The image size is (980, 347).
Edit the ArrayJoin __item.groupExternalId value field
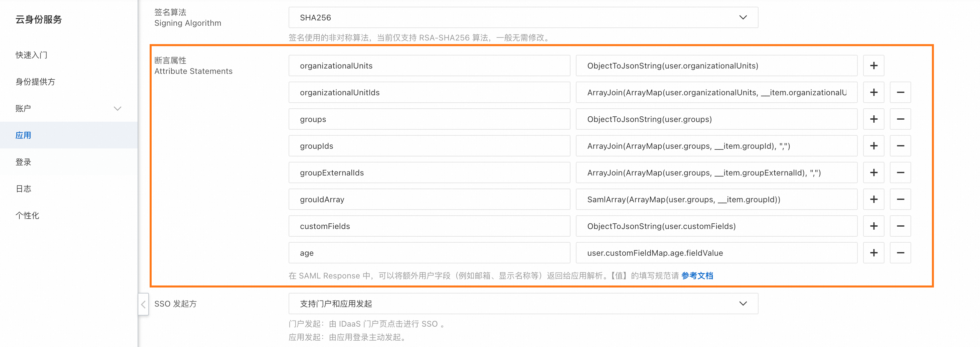click(x=716, y=172)
